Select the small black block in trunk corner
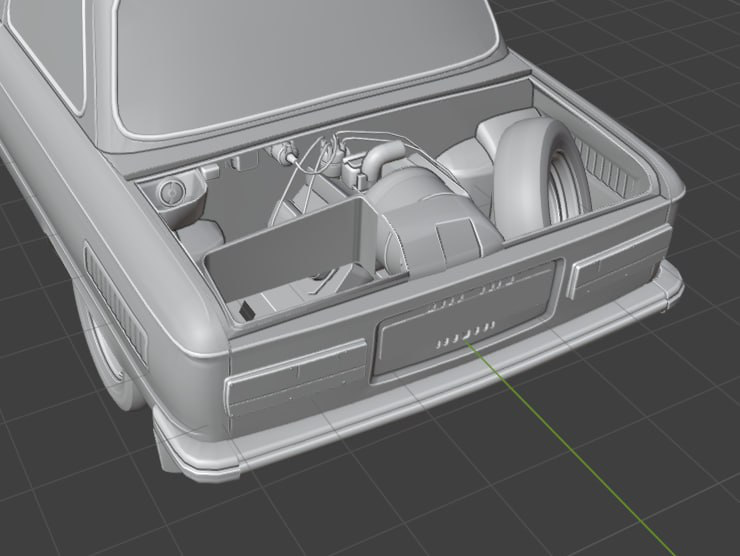740x556 pixels. point(247,310)
